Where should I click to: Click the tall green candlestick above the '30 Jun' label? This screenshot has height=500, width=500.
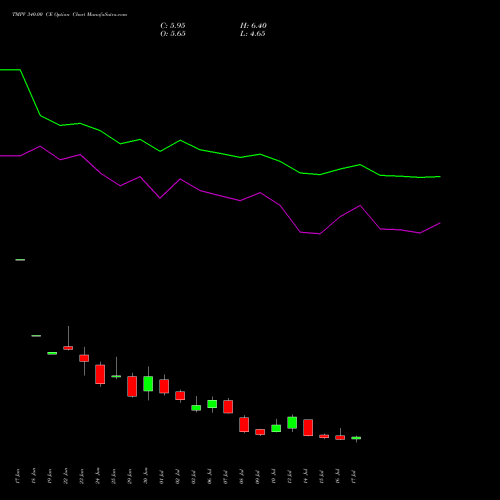(148, 383)
